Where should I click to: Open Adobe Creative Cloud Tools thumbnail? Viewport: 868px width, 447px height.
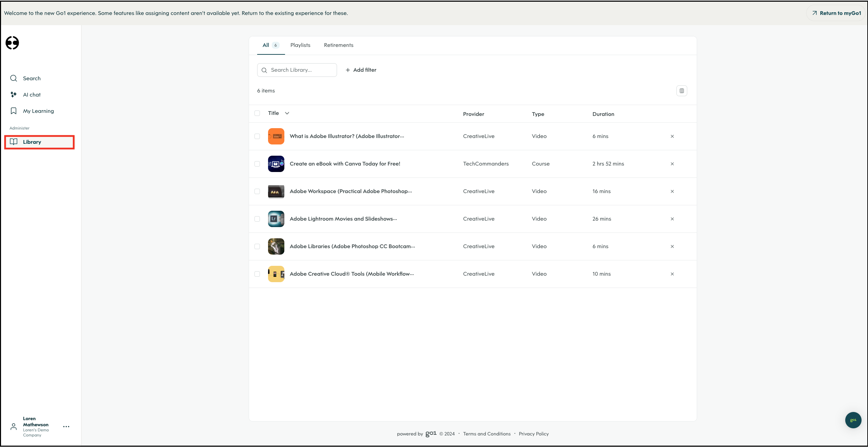click(x=276, y=274)
